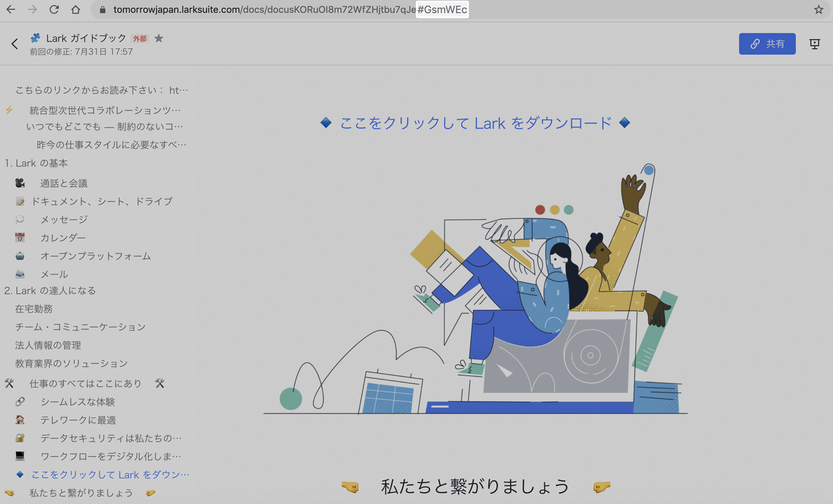
Task: Open the ここをクリックして Lark をダウンロード link
Action: (x=475, y=123)
